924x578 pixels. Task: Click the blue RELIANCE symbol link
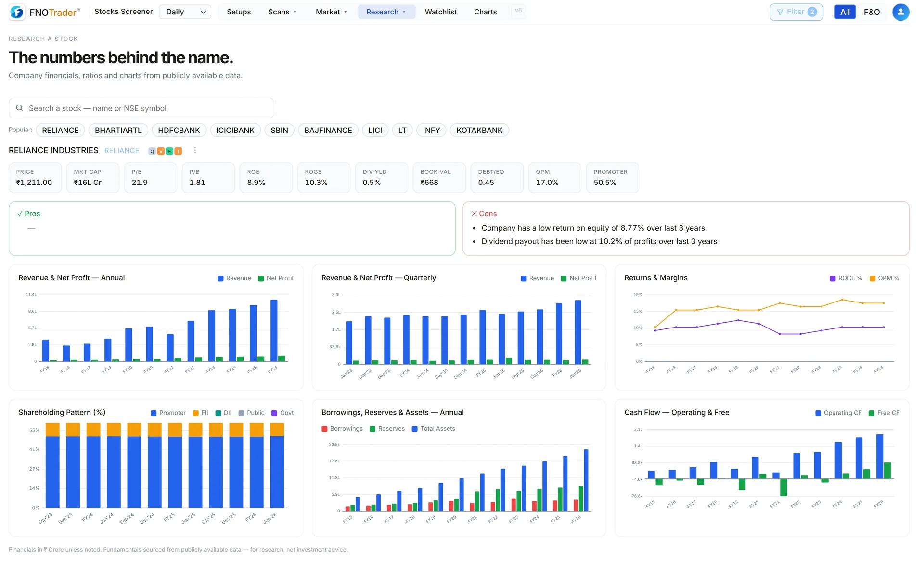coord(122,151)
